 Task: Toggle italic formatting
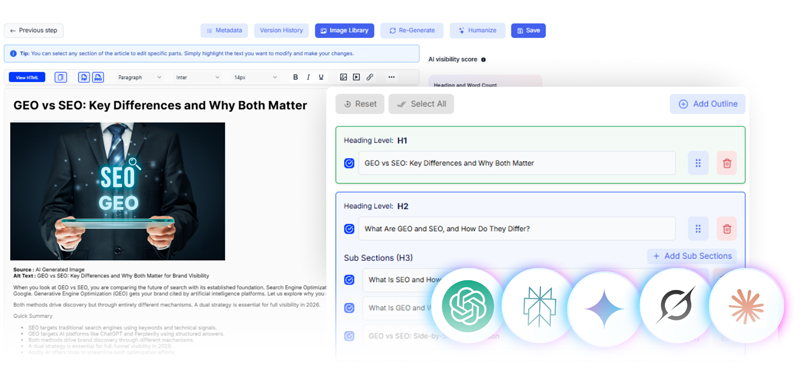308,78
